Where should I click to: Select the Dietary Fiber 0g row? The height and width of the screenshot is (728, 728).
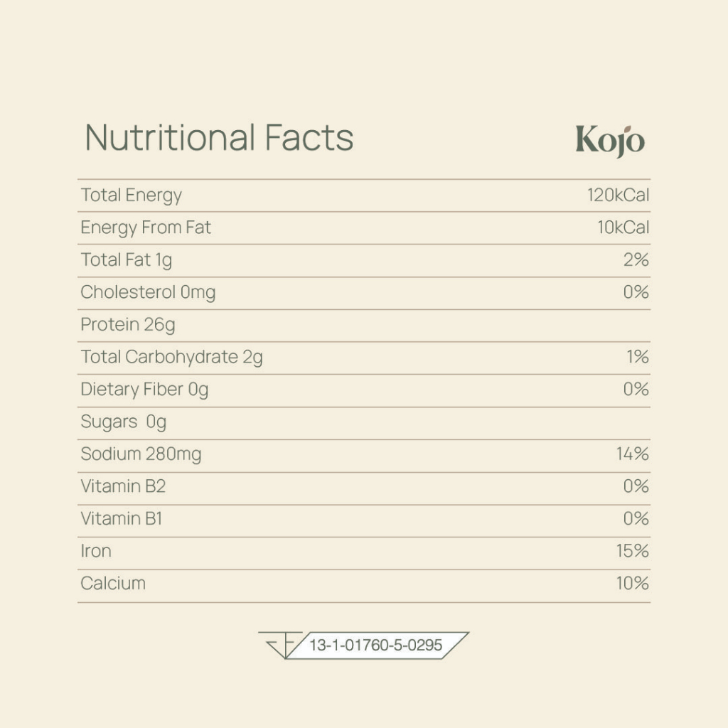tap(364, 390)
